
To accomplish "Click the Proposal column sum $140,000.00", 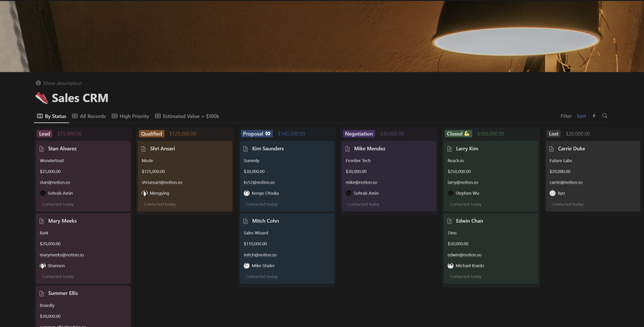I will pos(292,134).
